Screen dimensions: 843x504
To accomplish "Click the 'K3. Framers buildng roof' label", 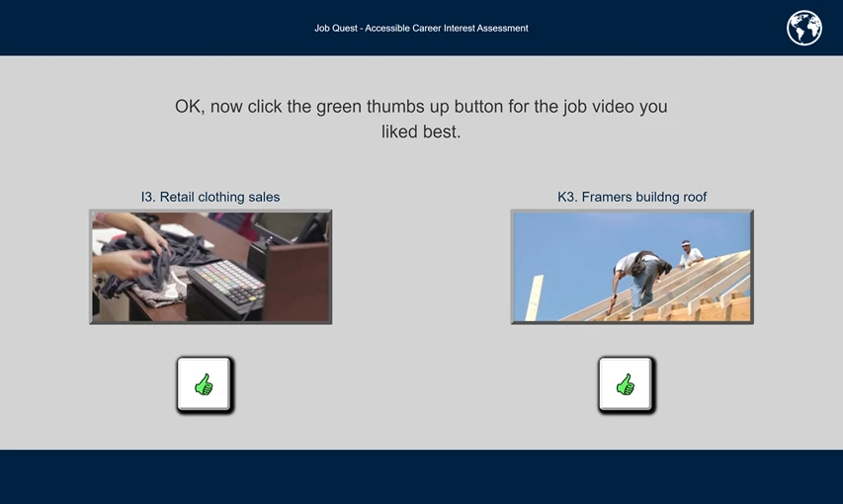I will 632,197.
